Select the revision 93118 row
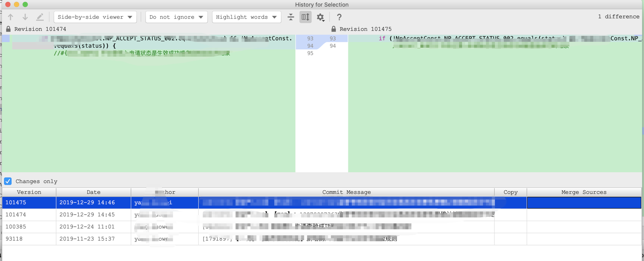This screenshot has height=261, width=644. pyautogui.click(x=322, y=239)
